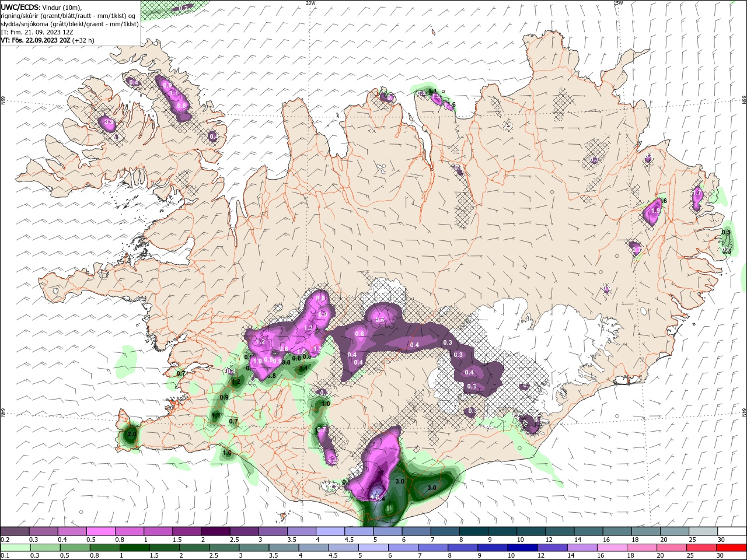Viewport: 747px width, 560px height.
Task: Click lower legend swatch between 1 and 1.5
Action: [x=134, y=548]
